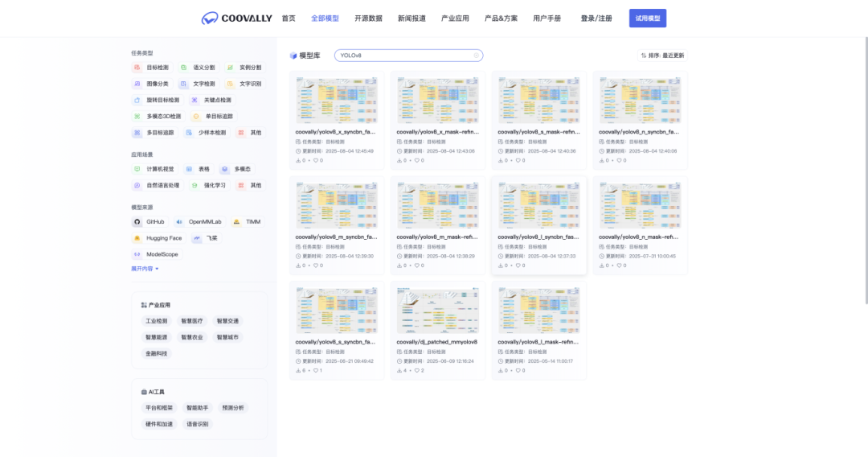This screenshot has width=868, height=457.
Task: Like the yolov8_x_mask-refin model via heart
Action: pos(417,161)
